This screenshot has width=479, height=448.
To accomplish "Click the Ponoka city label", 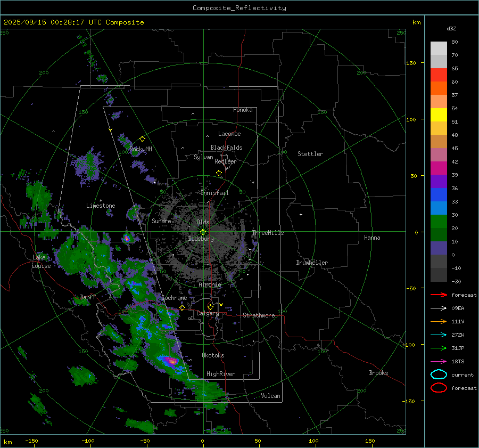I will (243, 110).
